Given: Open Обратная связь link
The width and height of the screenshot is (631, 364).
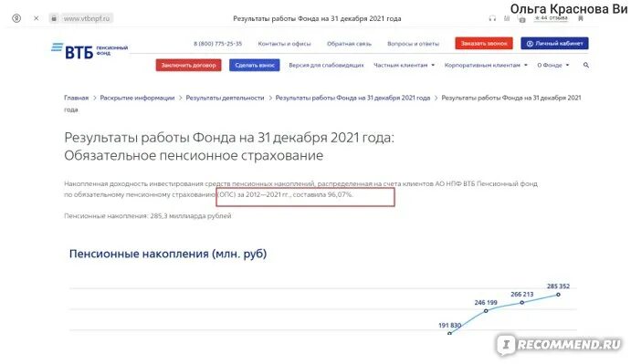Looking at the screenshot, I should (350, 44).
